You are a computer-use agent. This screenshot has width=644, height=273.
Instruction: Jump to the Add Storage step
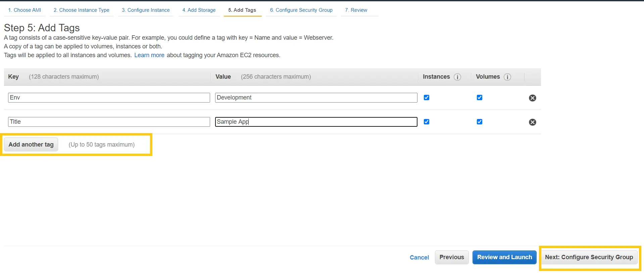pyautogui.click(x=199, y=10)
